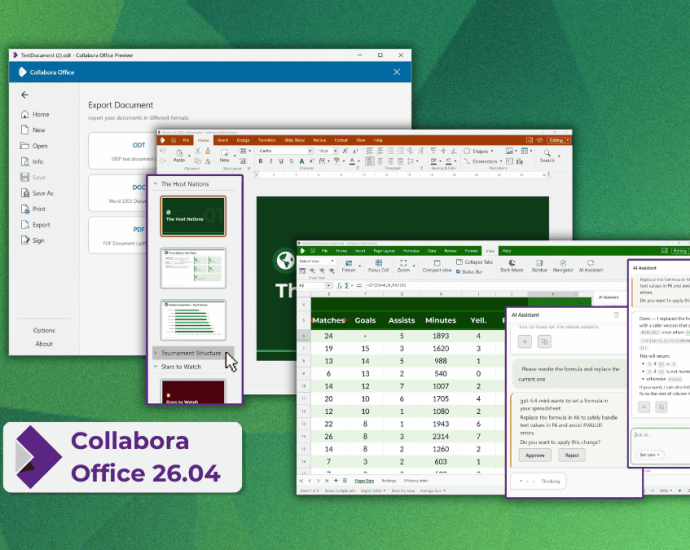
Task: Reject the AI Assistant formula change
Action: tap(572, 455)
